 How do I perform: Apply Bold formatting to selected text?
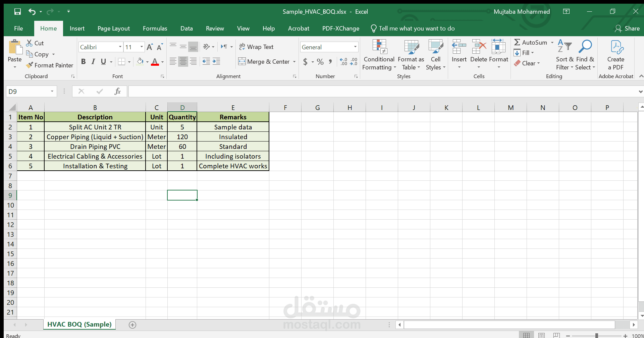click(x=84, y=61)
